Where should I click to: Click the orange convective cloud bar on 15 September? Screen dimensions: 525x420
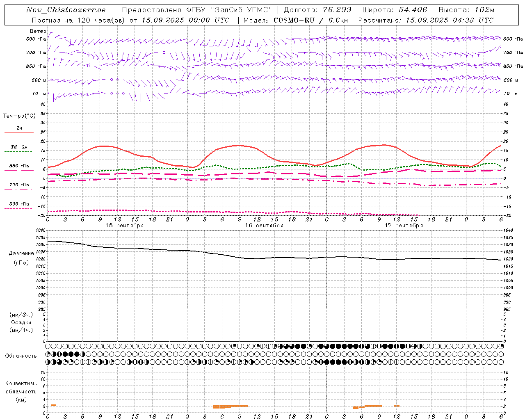coord(53,405)
